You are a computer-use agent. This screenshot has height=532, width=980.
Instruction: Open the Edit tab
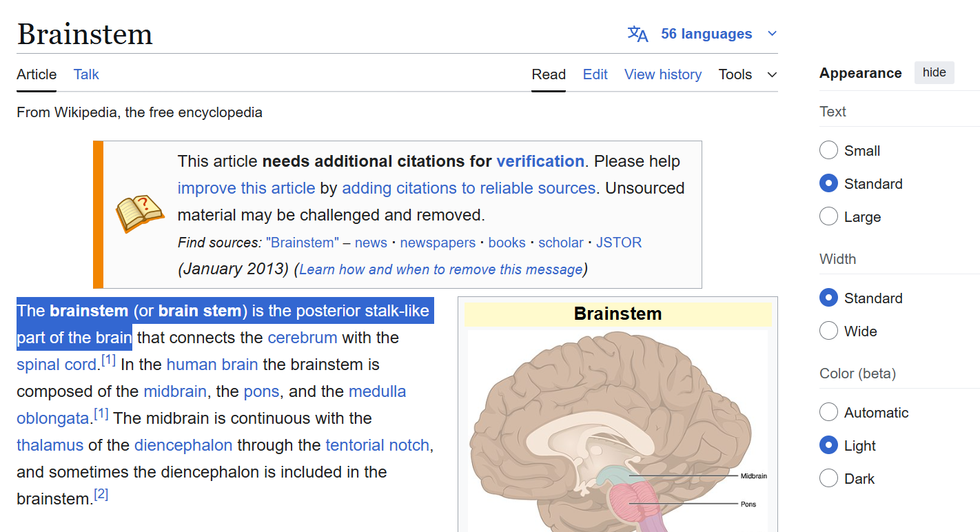[x=595, y=74]
